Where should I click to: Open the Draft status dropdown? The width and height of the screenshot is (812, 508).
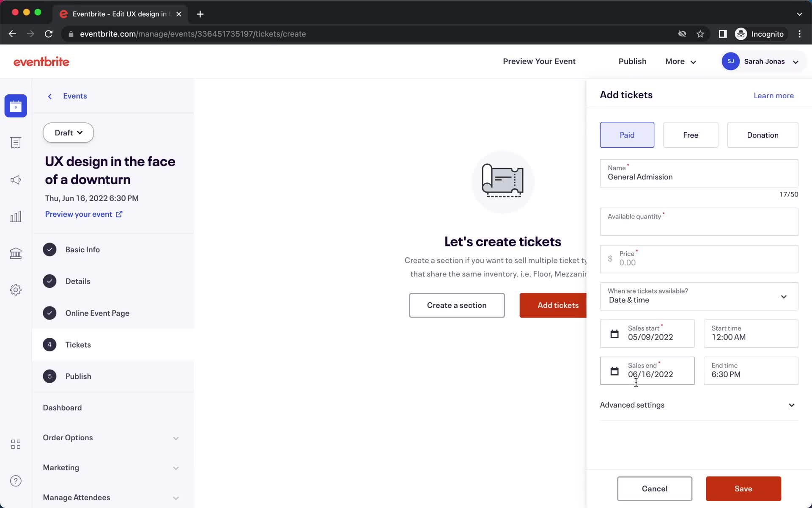tap(69, 132)
